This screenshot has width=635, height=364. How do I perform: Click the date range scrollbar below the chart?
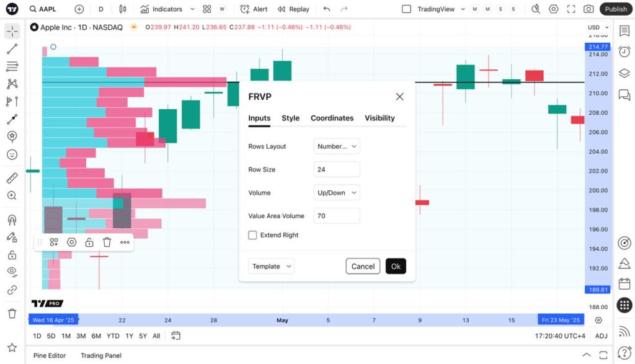[x=310, y=320]
